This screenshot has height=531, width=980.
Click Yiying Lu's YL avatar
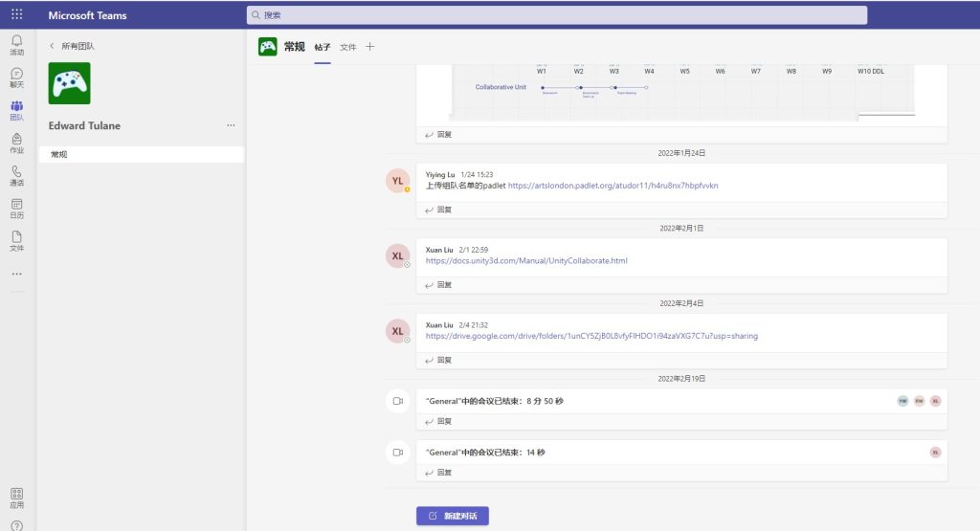click(x=397, y=181)
